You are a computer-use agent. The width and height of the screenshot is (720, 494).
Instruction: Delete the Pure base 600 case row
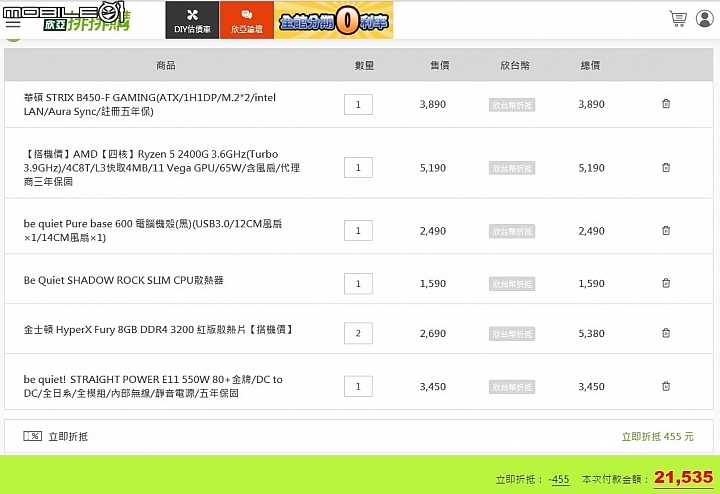click(x=666, y=230)
